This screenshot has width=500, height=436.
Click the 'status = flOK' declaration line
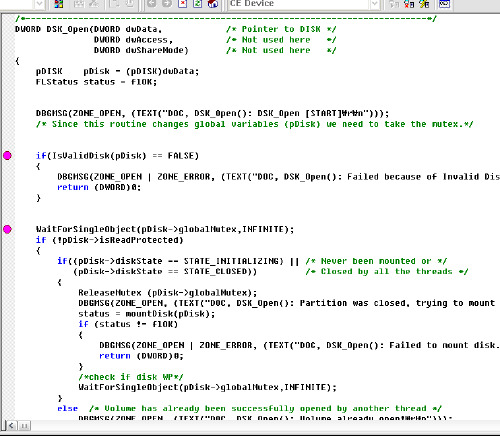click(96, 82)
